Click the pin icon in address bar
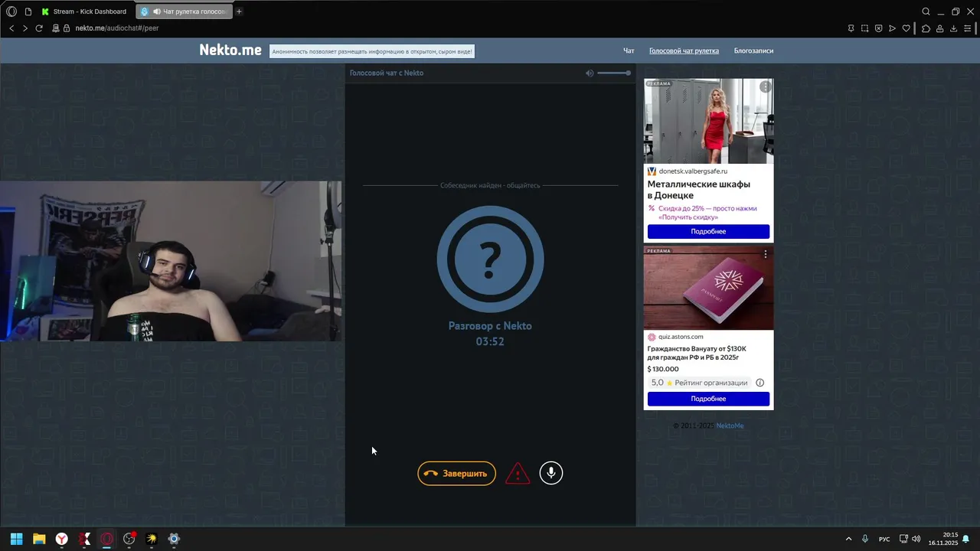Viewport: 980px width, 551px height. click(851, 28)
